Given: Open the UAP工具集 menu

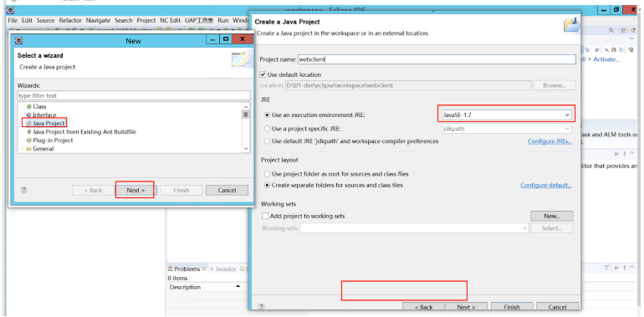Looking at the screenshot, I should pyautogui.click(x=199, y=20).
